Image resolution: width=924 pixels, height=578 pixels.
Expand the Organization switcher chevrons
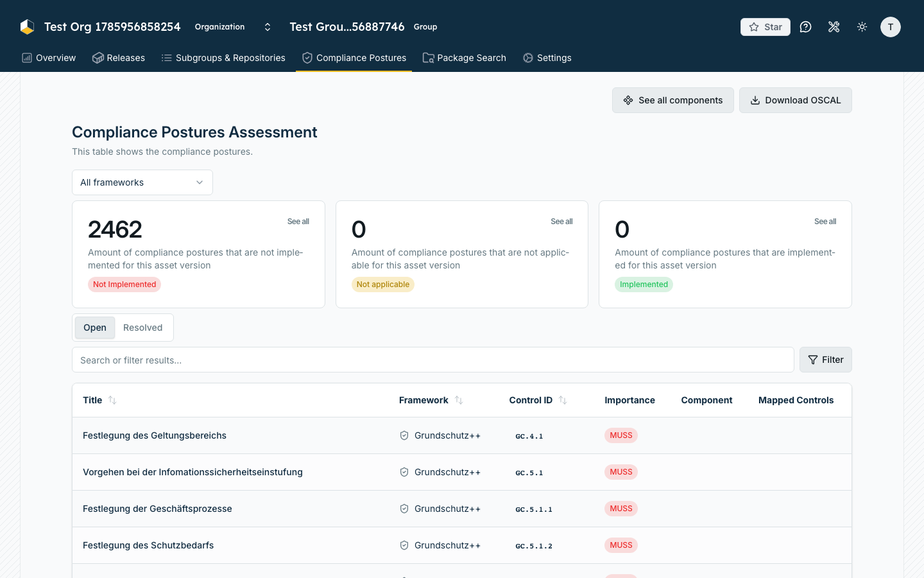pyautogui.click(x=268, y=27)
